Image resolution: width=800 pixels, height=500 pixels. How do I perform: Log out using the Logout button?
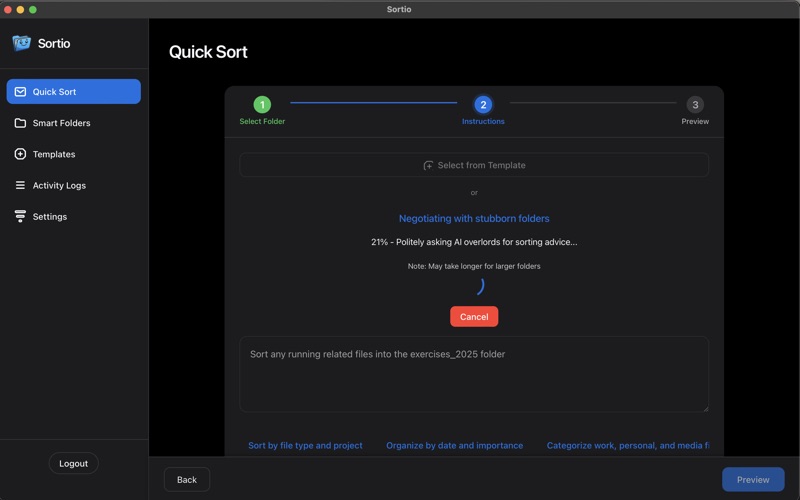(73, 463)
